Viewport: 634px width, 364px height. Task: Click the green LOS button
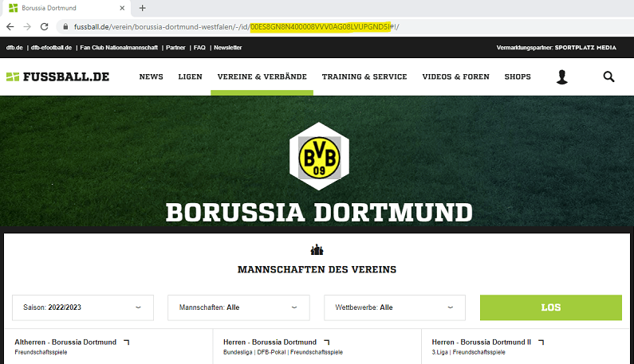coord(551,307)
